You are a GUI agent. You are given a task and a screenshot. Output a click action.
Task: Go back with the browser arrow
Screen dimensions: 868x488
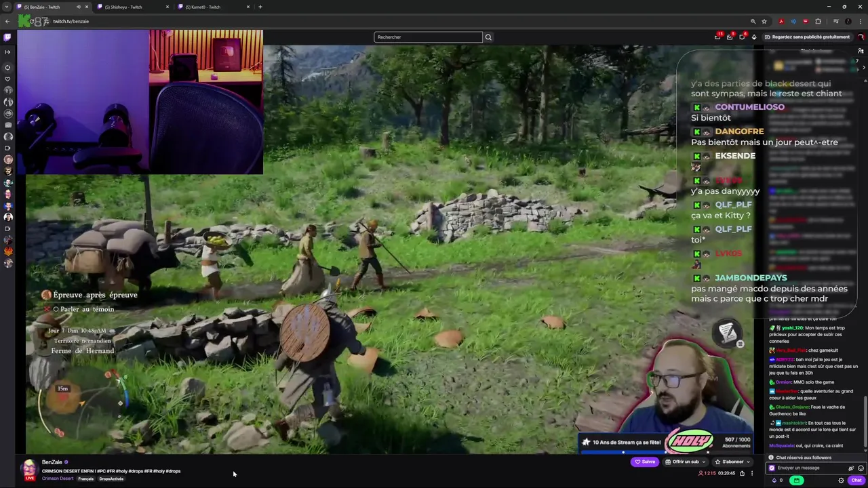click(x=7, y=21)
